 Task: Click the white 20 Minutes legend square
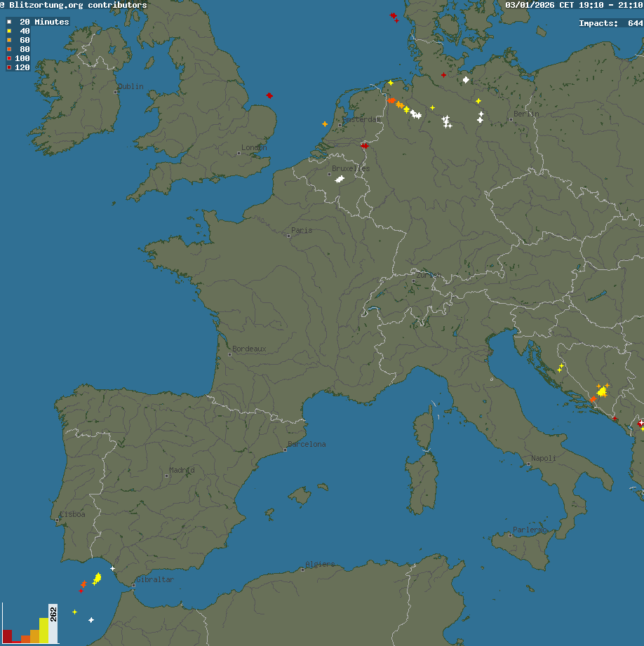(x=9, y=22)
